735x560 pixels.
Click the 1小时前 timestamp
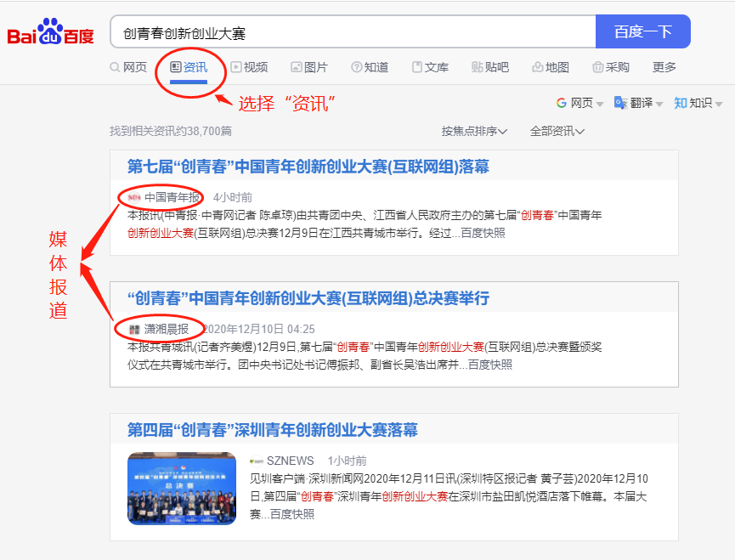[347, 461]
